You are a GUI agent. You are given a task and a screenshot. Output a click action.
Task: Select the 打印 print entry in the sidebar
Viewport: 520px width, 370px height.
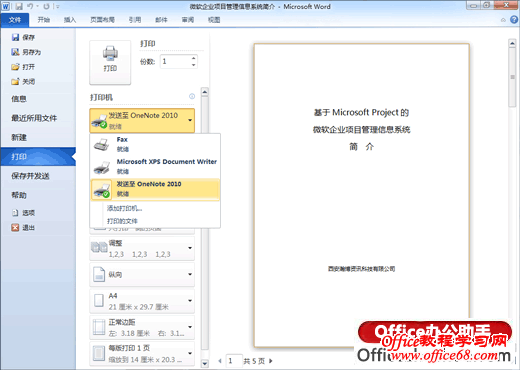point(38,157)
